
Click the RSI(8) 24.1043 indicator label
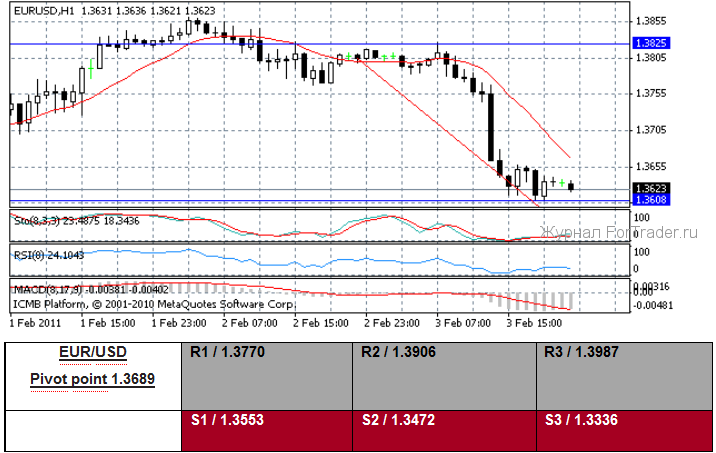[x=49, y=255]
